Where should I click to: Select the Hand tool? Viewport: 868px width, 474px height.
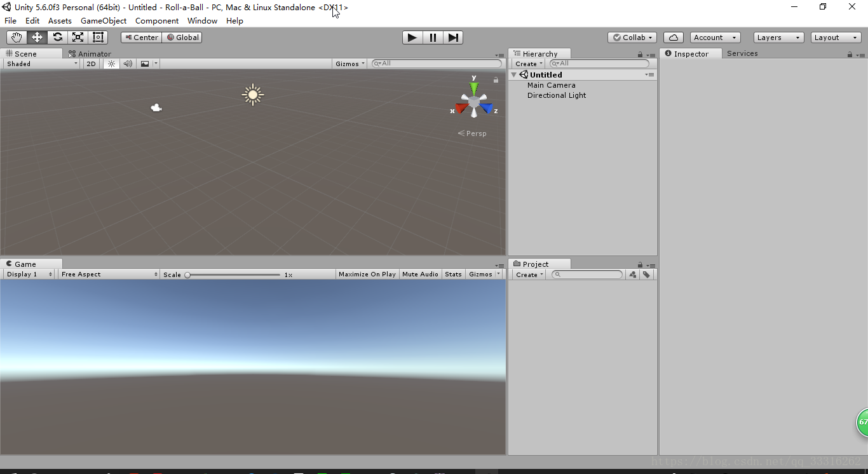point(17,37)
